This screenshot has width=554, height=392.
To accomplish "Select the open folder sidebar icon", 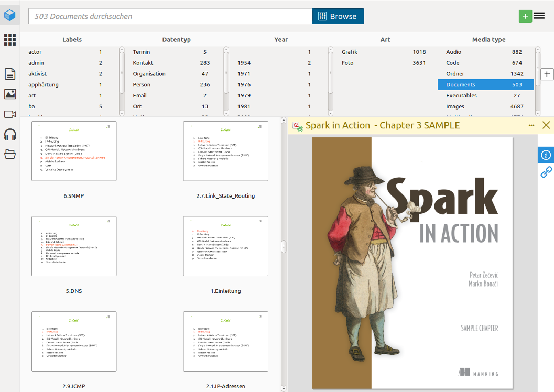I will [x=10, y=154].
